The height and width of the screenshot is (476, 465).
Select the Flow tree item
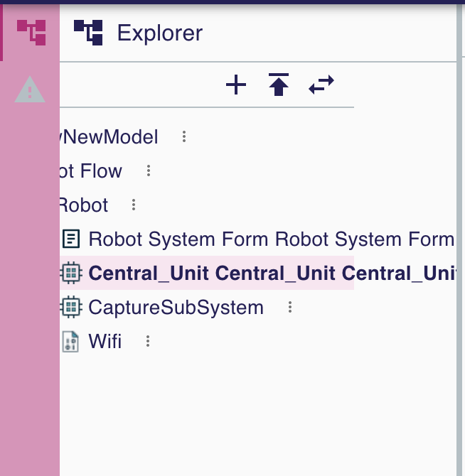coord(91,171)
